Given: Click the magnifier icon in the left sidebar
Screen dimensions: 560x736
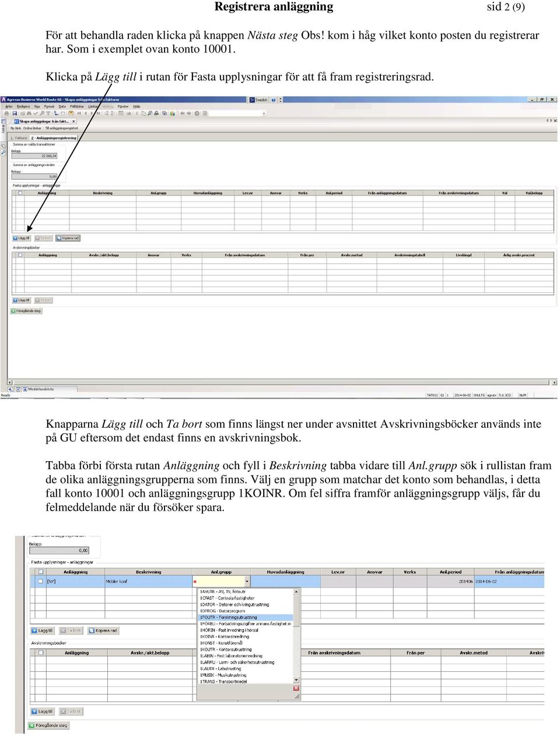Looking at the screenshot, I should click(x=3, y=152).
